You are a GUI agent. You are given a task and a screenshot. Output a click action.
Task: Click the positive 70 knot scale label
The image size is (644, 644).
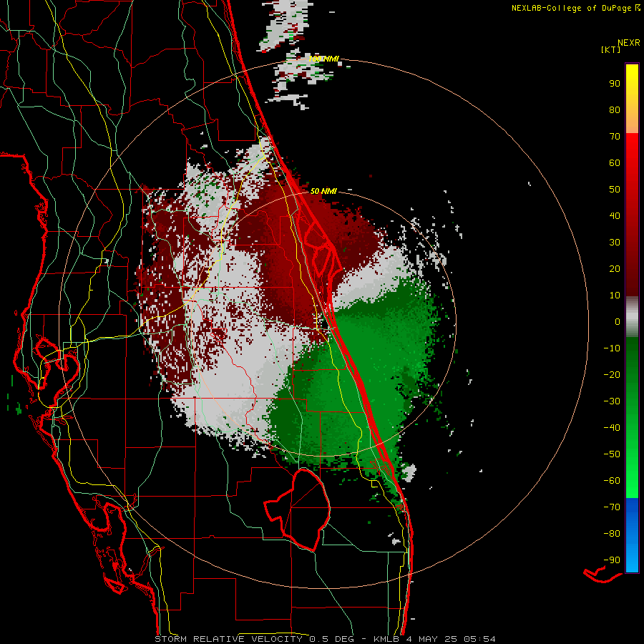click(615, 137)
